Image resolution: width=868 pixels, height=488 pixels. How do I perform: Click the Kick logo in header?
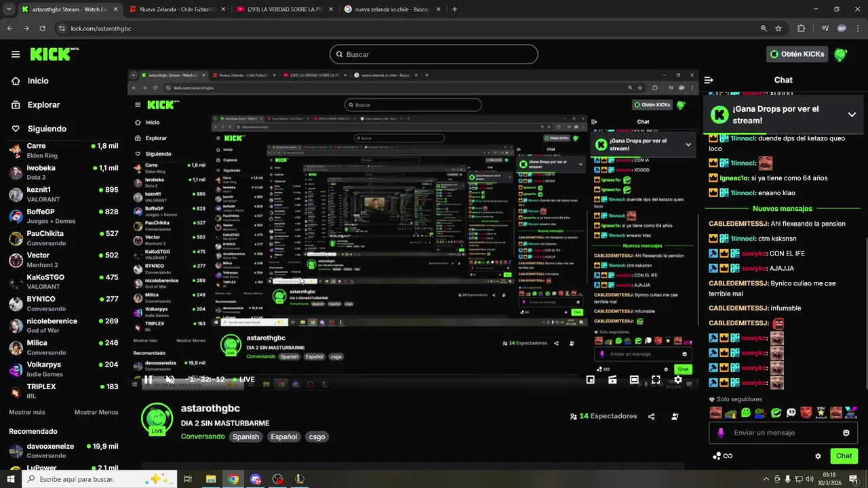pos(55,54)
